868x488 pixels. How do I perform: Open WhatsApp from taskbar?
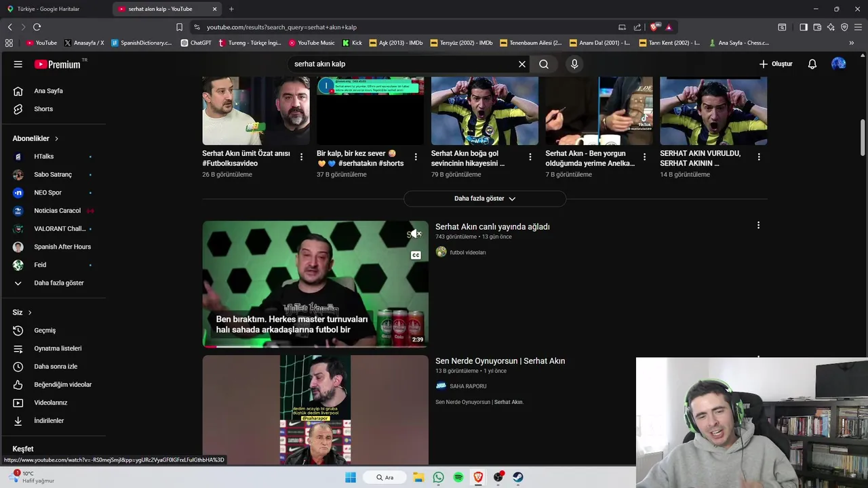[438, 477]
